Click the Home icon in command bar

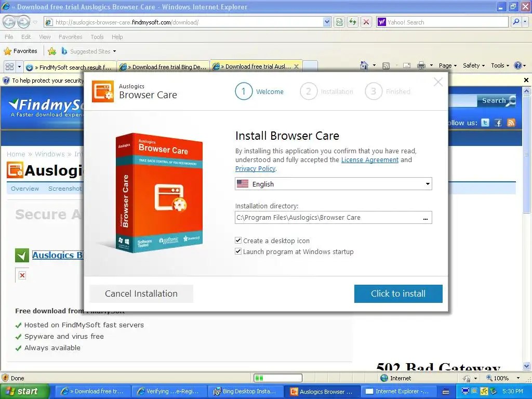(364, 65)
